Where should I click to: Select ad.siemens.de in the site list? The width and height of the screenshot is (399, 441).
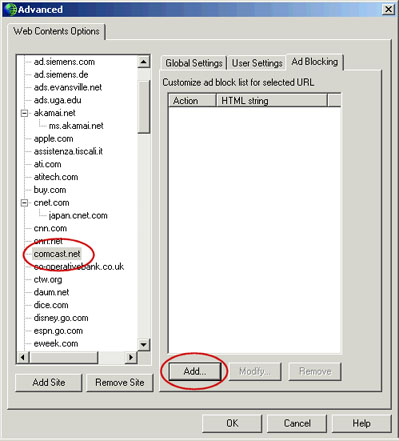(61, 74)
